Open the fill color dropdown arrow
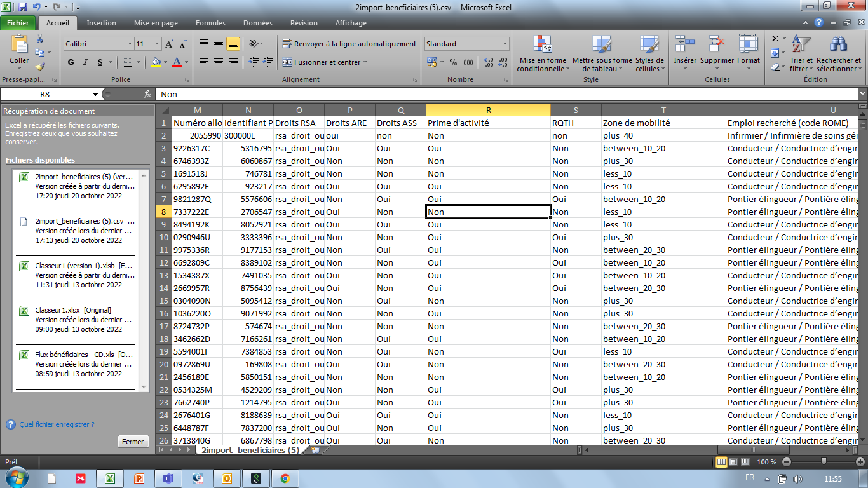Screen dimensions: 868x488 (x=165, y=62)
